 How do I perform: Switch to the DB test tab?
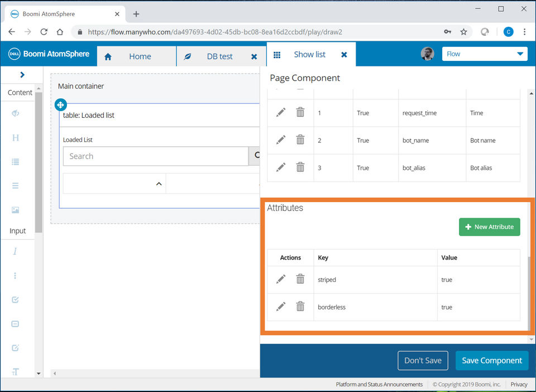coord(219,56)
